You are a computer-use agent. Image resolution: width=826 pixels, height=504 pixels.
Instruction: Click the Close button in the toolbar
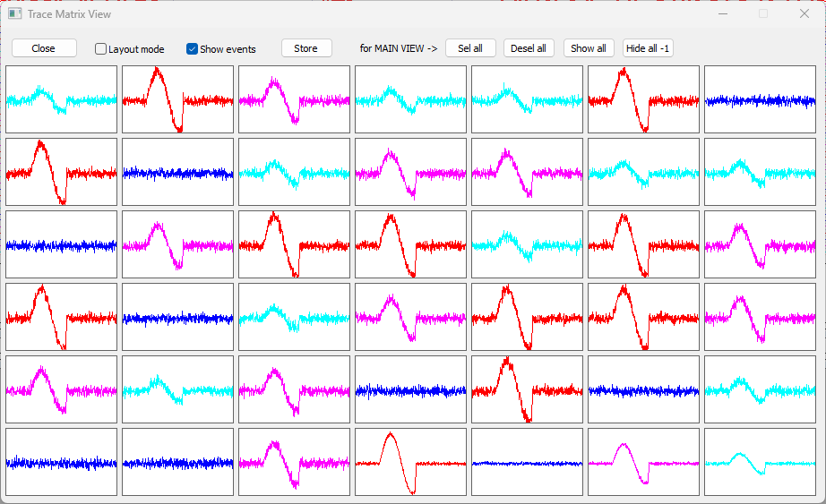pos(44,48)
